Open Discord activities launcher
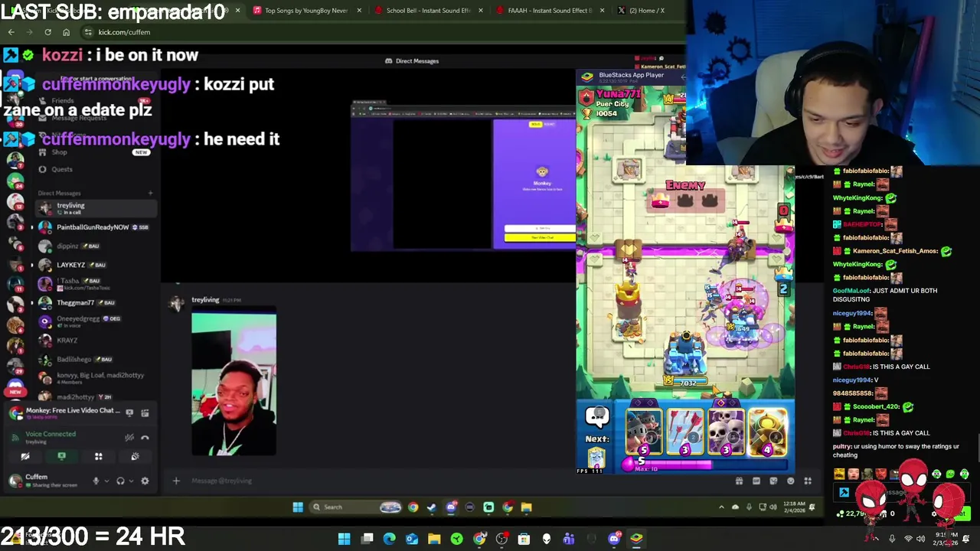 [98, 456]
